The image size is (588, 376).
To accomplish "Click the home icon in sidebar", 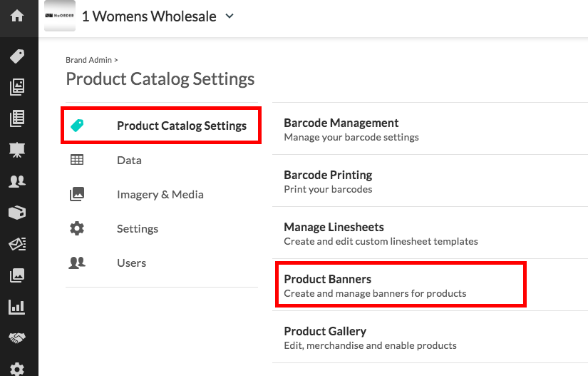I will (x=17, y=16).
